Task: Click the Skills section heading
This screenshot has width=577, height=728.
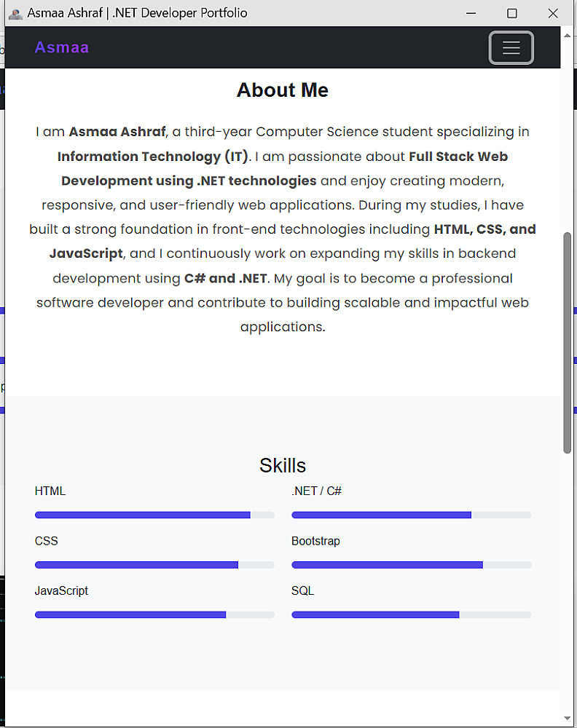Action: coord(283,466)
